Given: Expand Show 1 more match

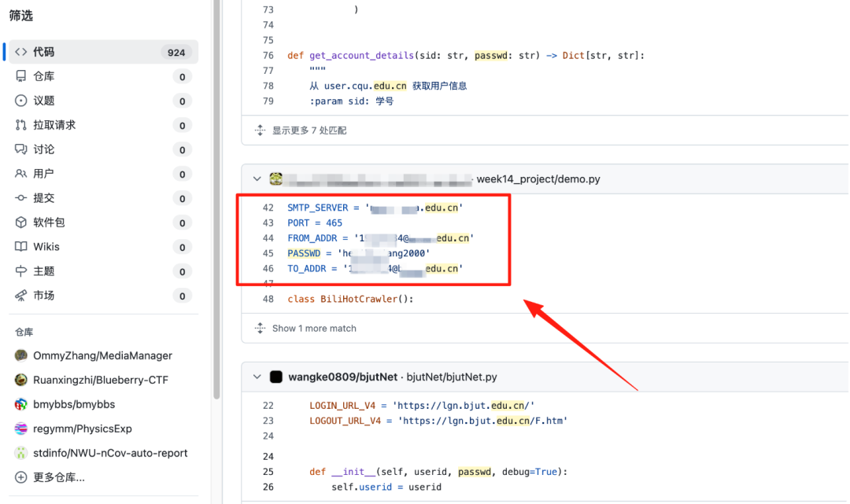Looking at the screenshot, I should pos(314,329).
